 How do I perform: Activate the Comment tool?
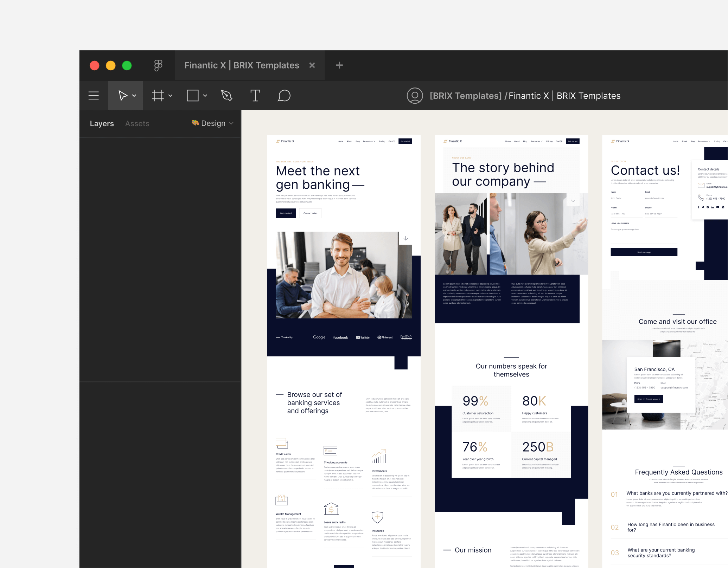[x=284, y=95]
